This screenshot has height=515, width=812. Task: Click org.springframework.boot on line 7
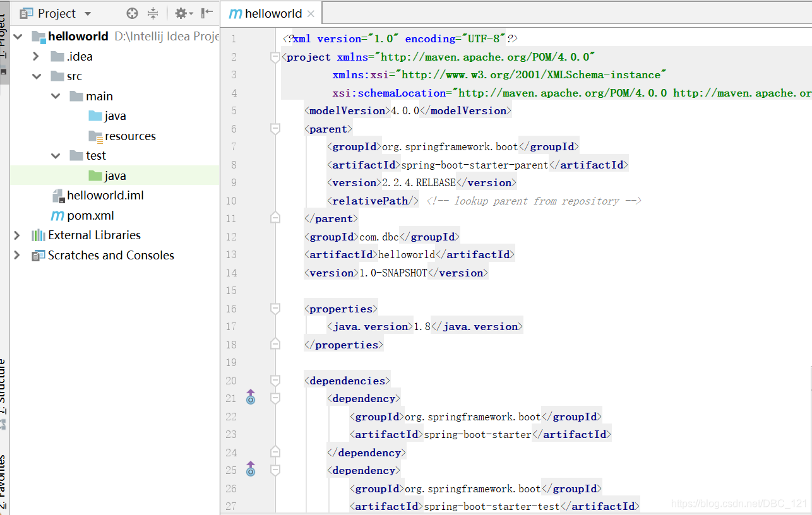point(450,146)
